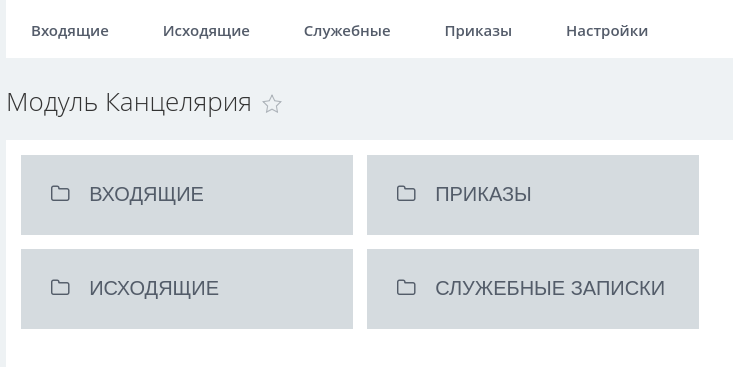Screen dimensions: 733x367
Task: Click the word Канцелярия in the page heading
Action: [179, 103]
